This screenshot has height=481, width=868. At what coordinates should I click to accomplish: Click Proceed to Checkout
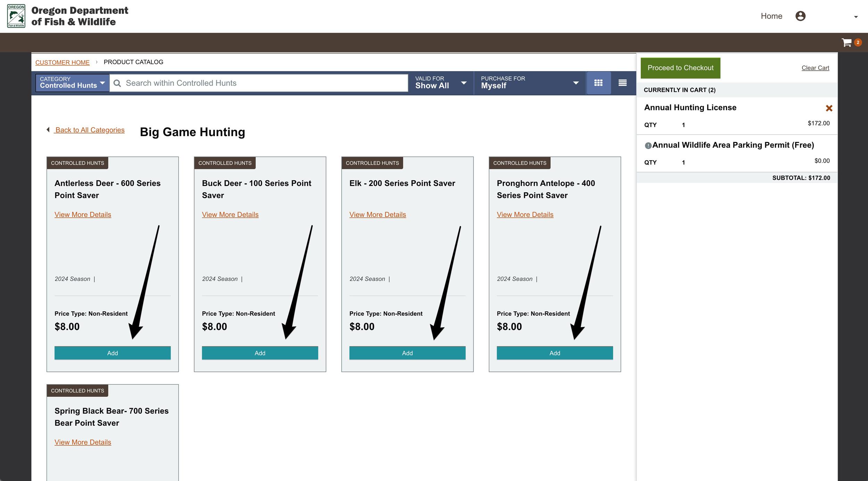[x=680, y=68]
